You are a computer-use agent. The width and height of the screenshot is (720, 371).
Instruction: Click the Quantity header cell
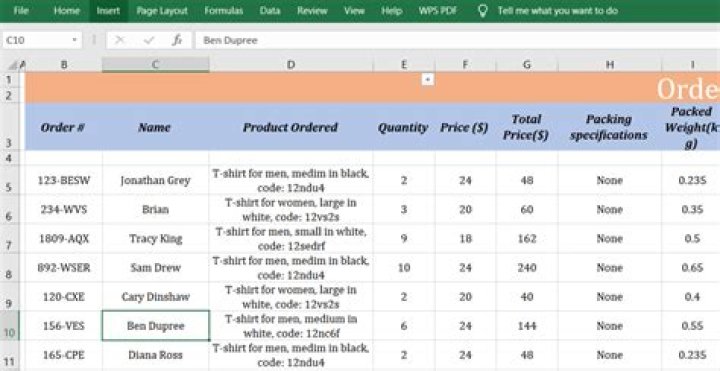(404, 127)
